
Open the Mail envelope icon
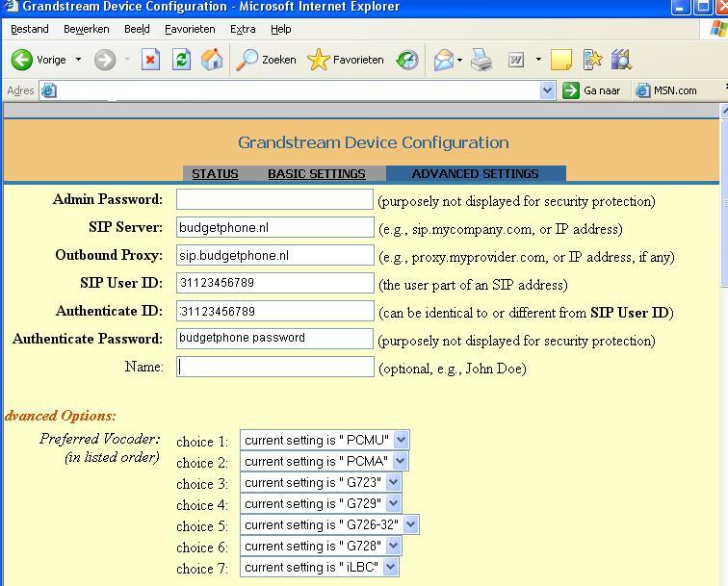coord(443,60)
